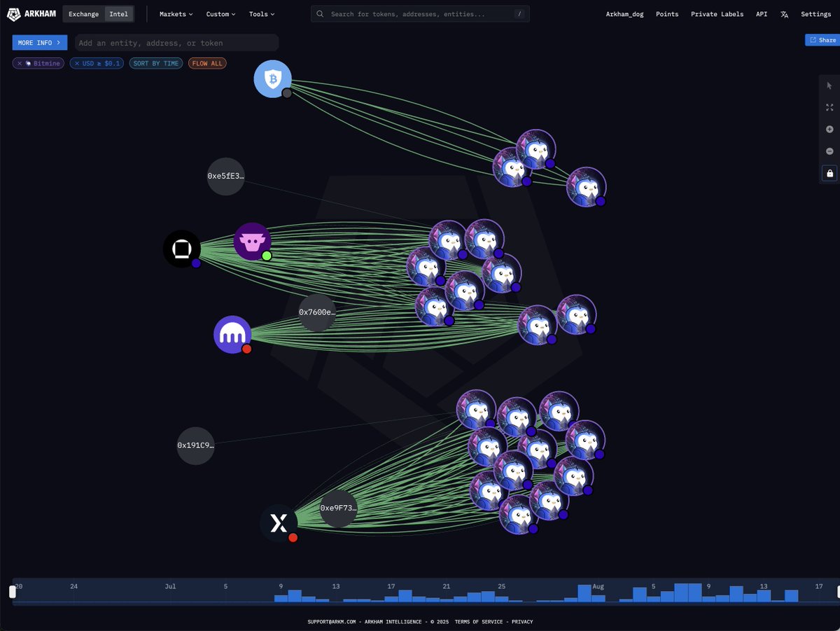This screenshot has height=631, width=840.
Task: Select the blue Bitcoin shield entity node
Action: point(272,79)
